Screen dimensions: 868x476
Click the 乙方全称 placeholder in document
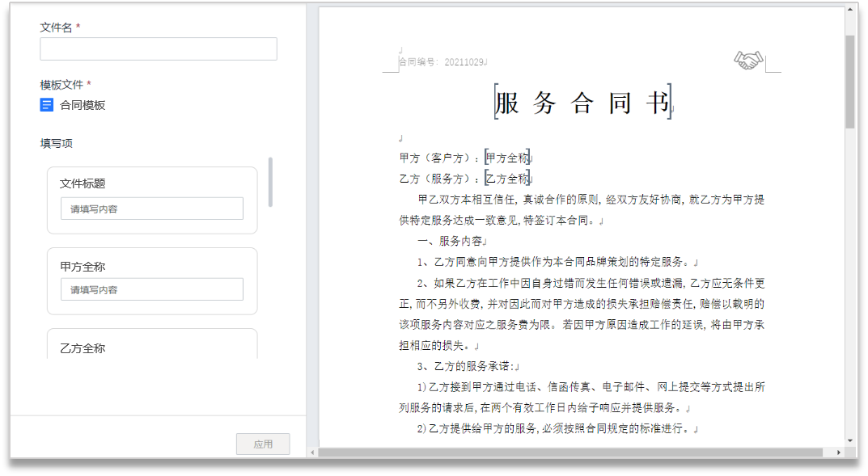coord(508,179)
